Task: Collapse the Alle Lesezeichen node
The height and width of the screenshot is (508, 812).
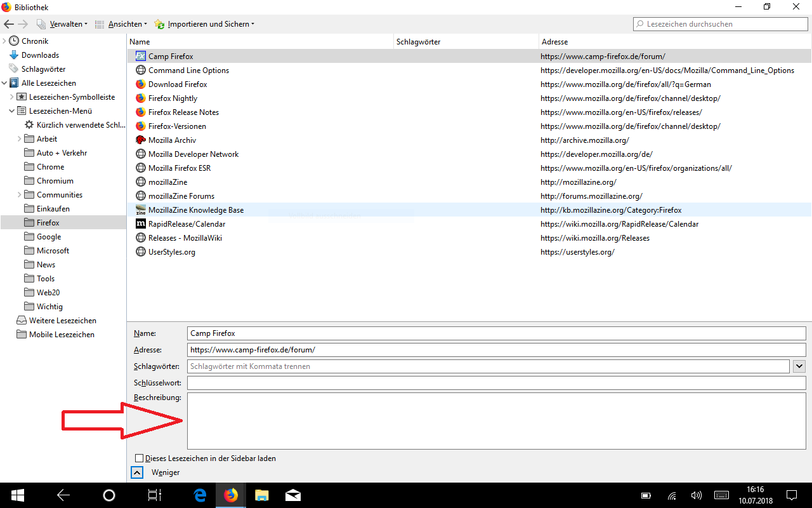Action: 4,83
